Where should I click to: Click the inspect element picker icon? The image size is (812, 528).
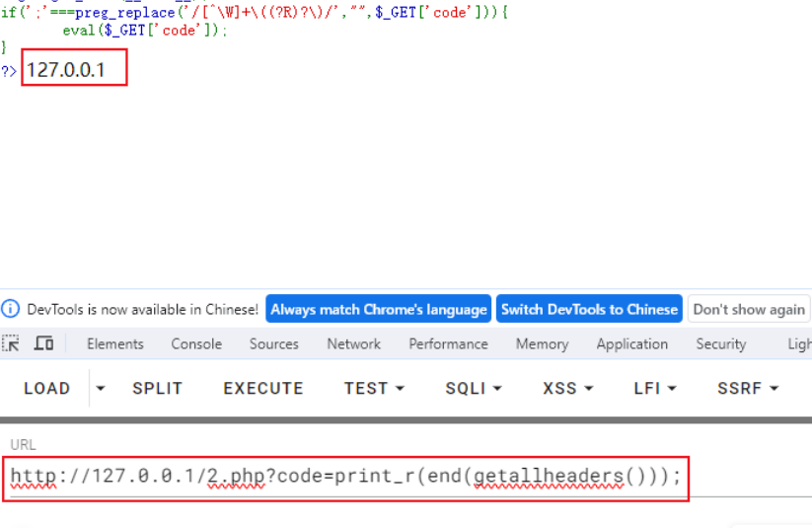11,343
